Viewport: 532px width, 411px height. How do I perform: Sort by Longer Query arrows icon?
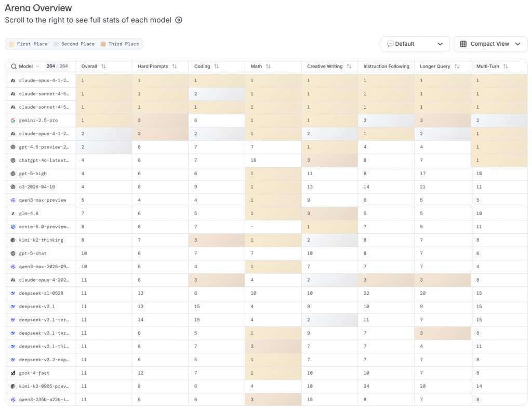[457, 67]
